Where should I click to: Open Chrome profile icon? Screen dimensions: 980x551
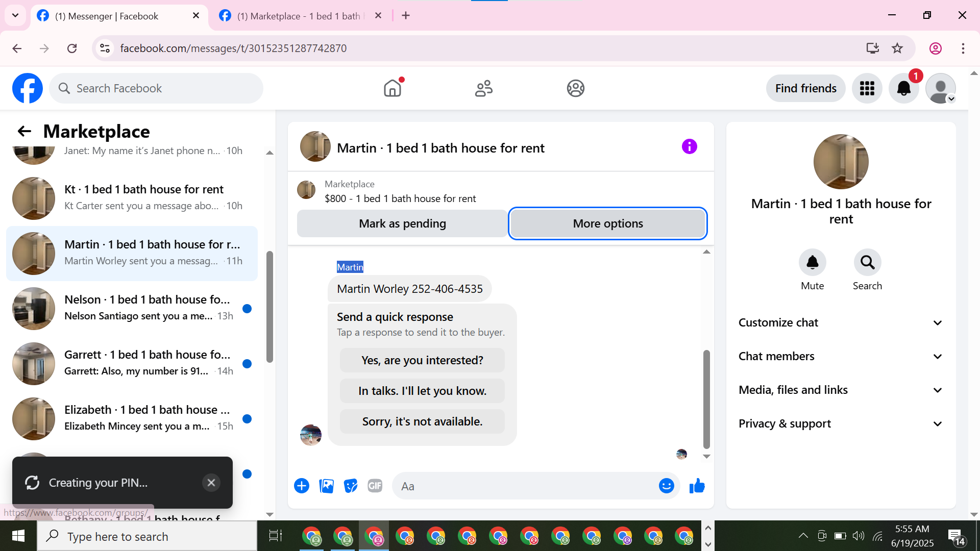[x=935, y=48]
